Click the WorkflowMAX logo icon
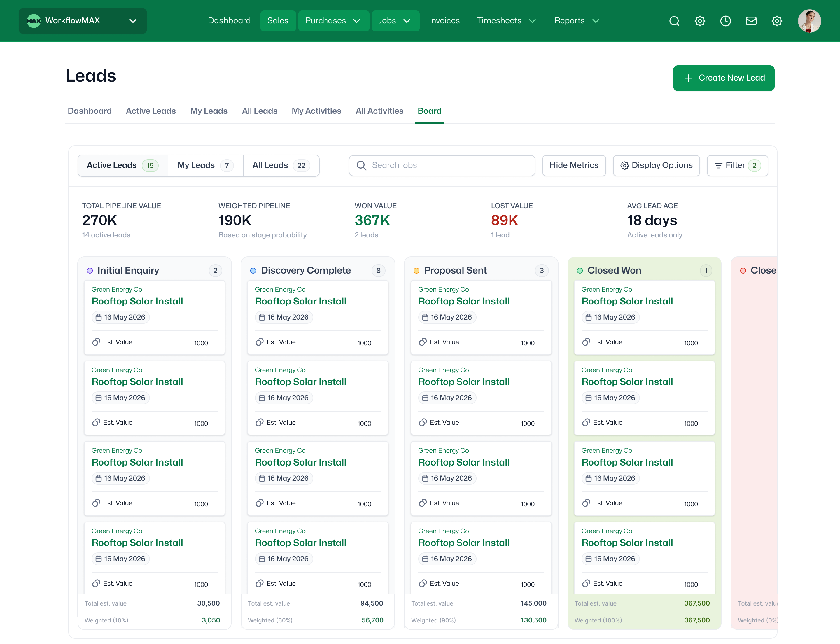The image size is (840, 644). (x=34, y=21)
